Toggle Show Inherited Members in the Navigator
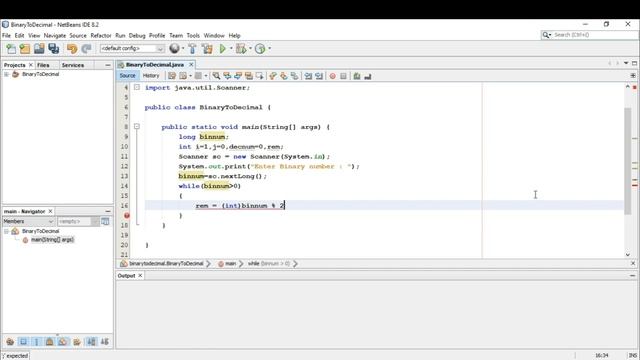 pyautogui.click(x=10, y=342)
